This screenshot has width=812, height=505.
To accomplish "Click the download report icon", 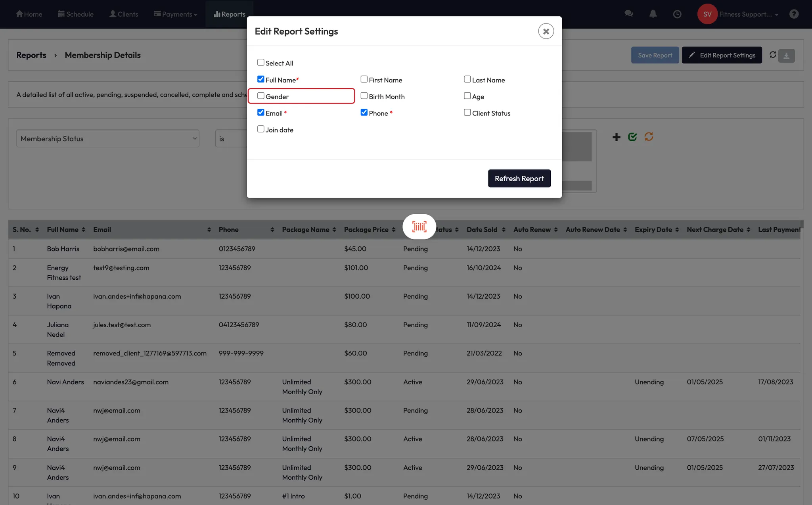I will (x=787, y=56).
